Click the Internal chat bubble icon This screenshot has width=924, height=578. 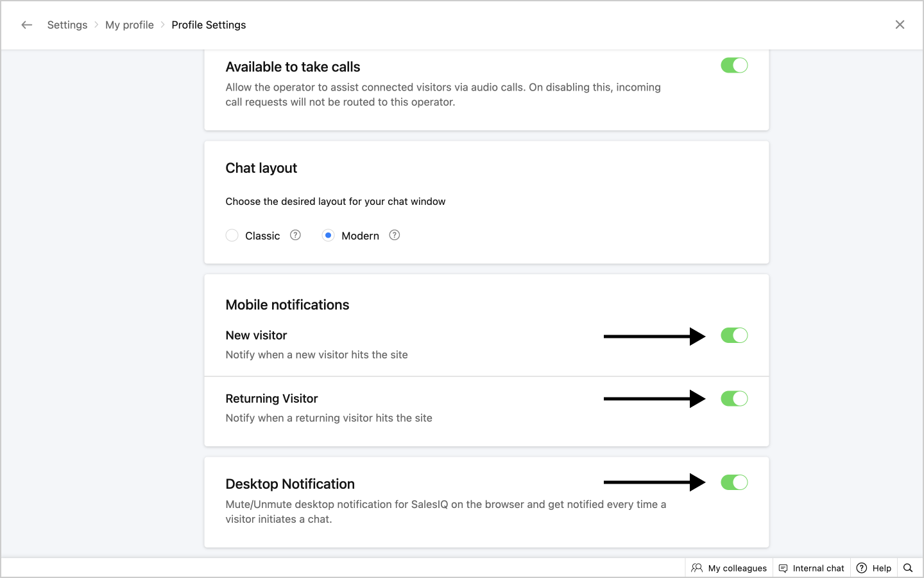pos(783,568)
